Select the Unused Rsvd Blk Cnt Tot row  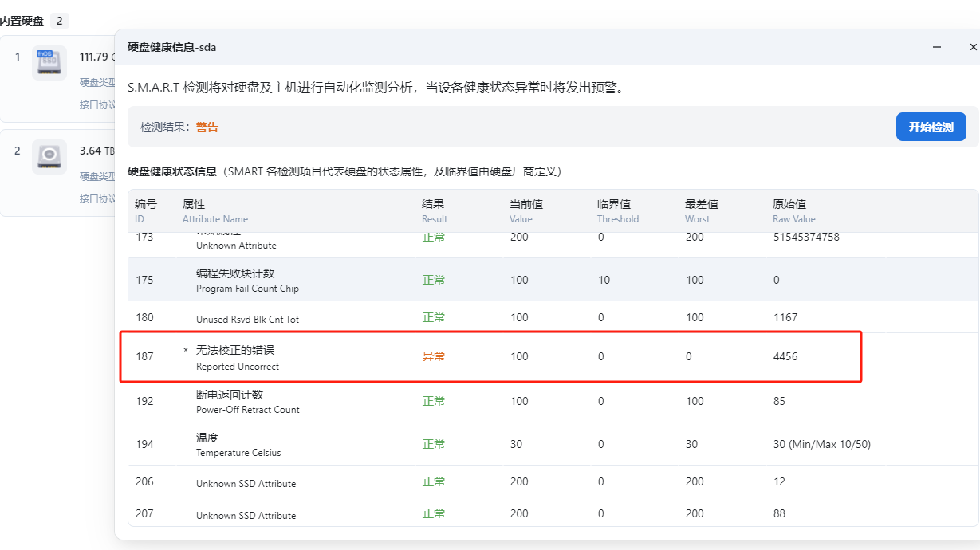[553, 317]
